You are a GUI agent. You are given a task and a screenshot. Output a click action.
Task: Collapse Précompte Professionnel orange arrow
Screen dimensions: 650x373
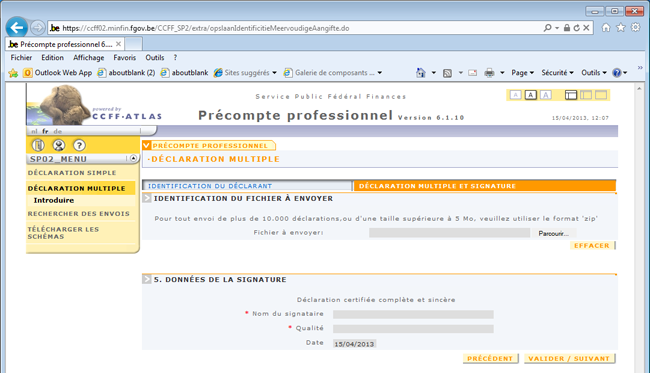pyautogui.click(x=146, y=145)
